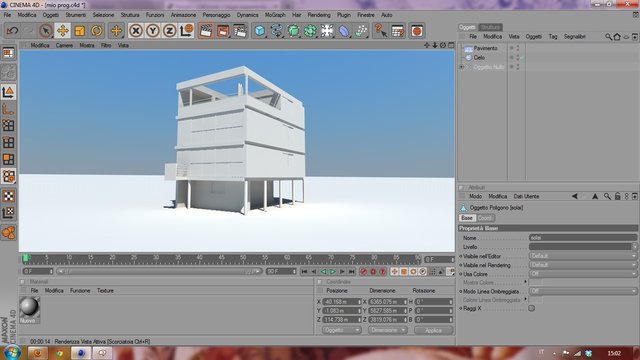Click timeline frame marker 50
This screenshot has height=360, width=640.
[243, 258]
